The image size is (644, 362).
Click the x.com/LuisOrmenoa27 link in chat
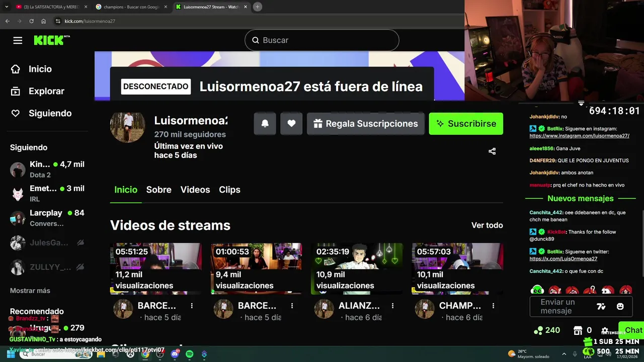coord(563,258)
